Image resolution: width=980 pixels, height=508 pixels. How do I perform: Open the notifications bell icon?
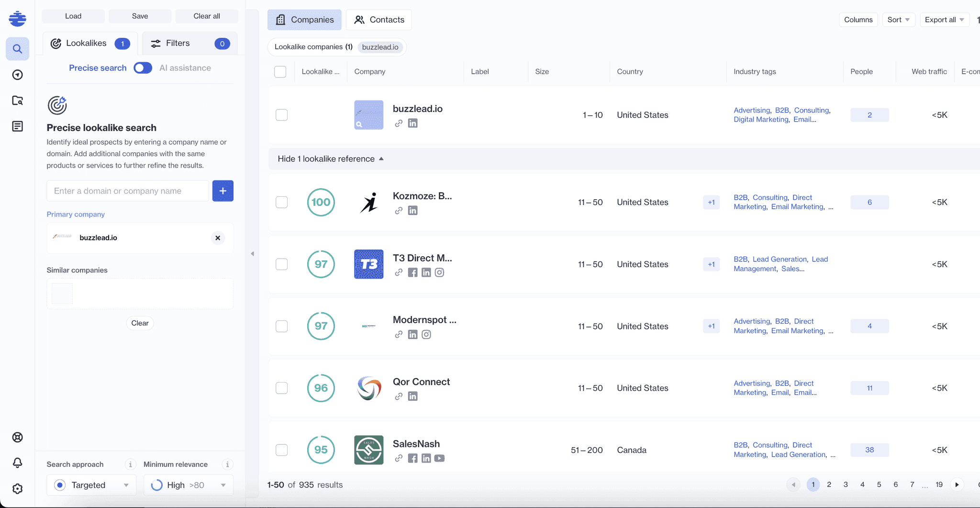tap(17, 463)
